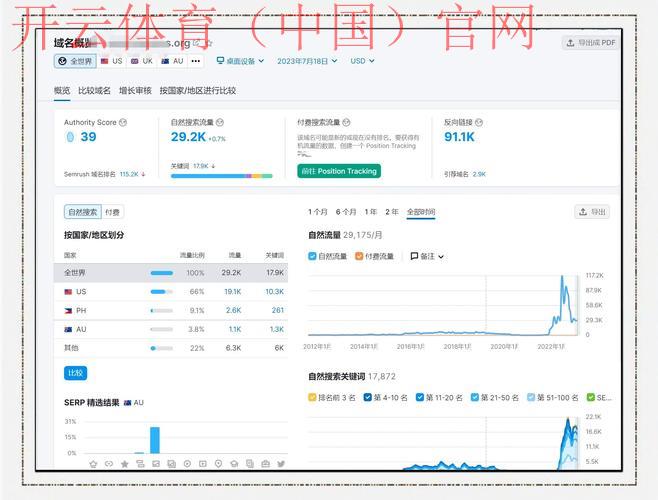Open the 桌面设备 device dropdown
This screenshot has height=500, width=658.
point(240,61)
